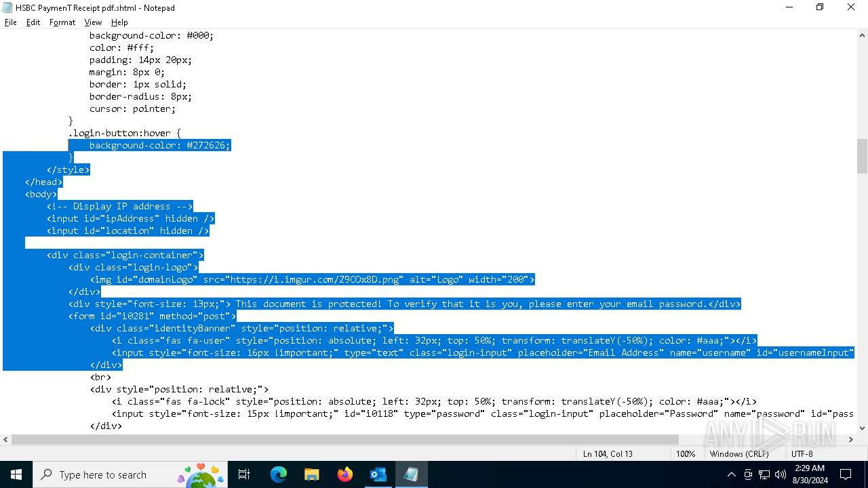Screen dimensions: 868x488
Task: Click the vertical scrollbar thumb
Action: 862,156
